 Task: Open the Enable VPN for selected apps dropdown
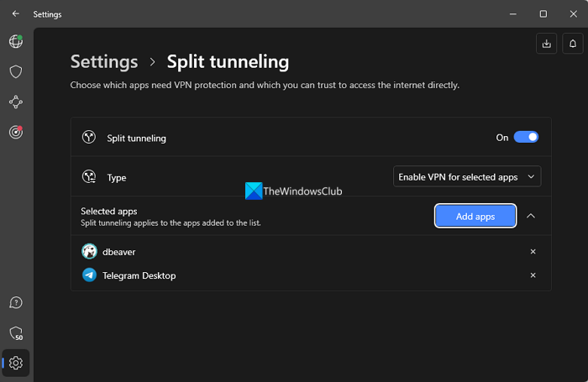pyautogui.click(x=467, y=176)
